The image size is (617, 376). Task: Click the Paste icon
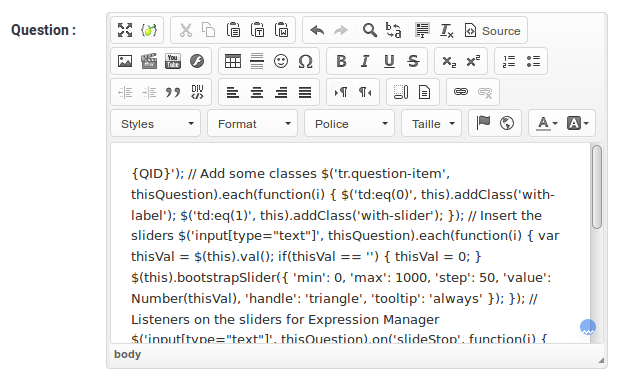233,30
